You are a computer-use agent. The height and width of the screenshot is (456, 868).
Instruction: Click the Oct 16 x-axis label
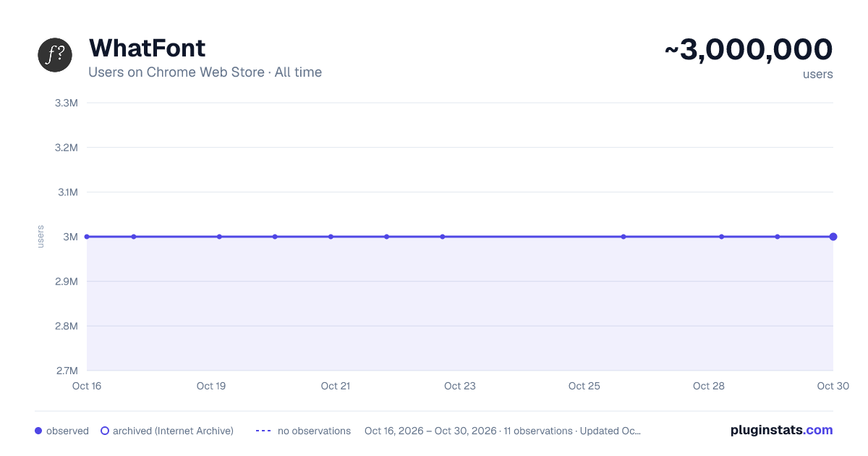click(87, 386)
